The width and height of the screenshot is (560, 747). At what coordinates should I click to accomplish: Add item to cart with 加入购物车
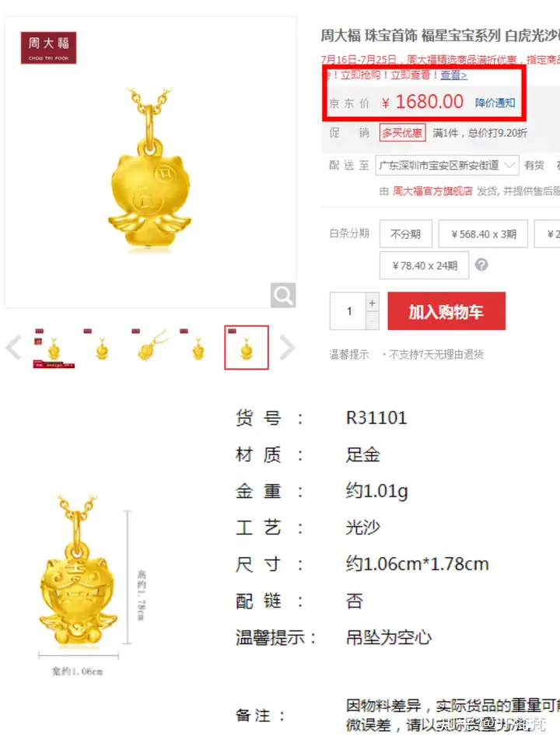446,311
